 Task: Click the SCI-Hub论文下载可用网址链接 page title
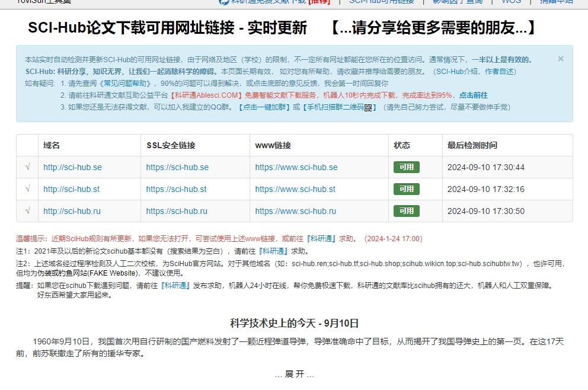click(131, 28)
